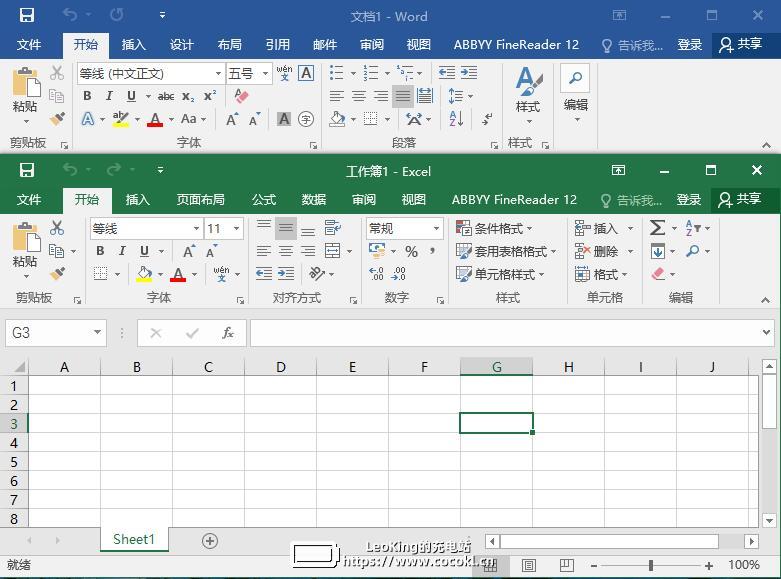Toggle superscript in Word font group

(x=210, y=95)
